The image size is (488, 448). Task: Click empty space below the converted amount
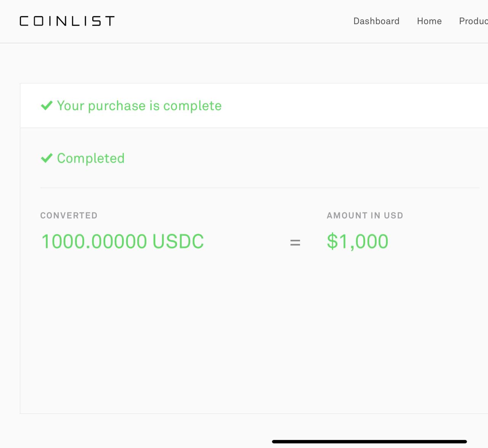(152, 324)
